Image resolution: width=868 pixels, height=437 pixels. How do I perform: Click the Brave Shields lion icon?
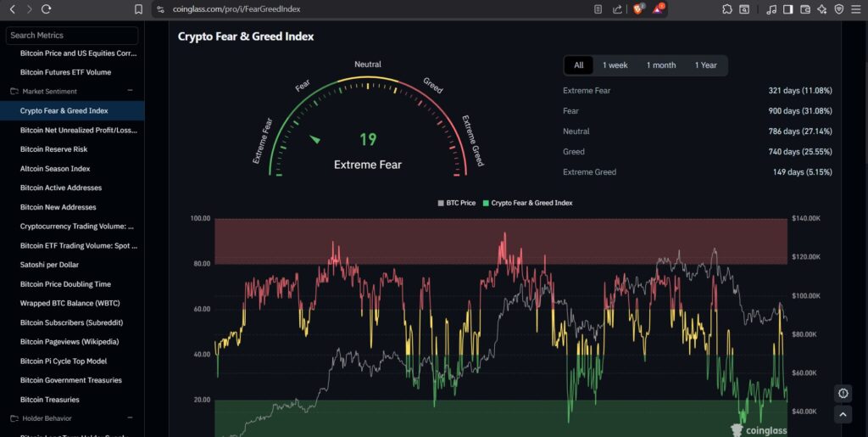click(x=638, y=9)
